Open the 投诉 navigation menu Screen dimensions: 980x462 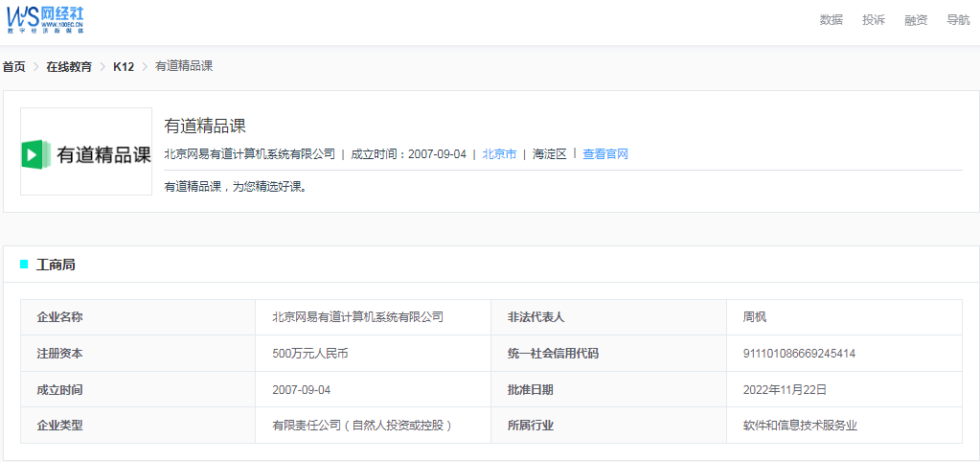coord(873,20)
